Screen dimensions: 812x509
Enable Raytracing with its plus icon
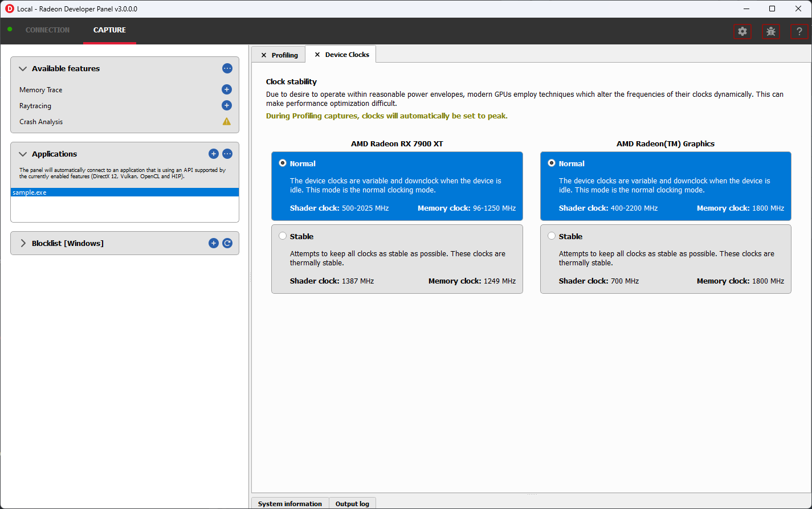pyautogui.click(x=227, y=105)
